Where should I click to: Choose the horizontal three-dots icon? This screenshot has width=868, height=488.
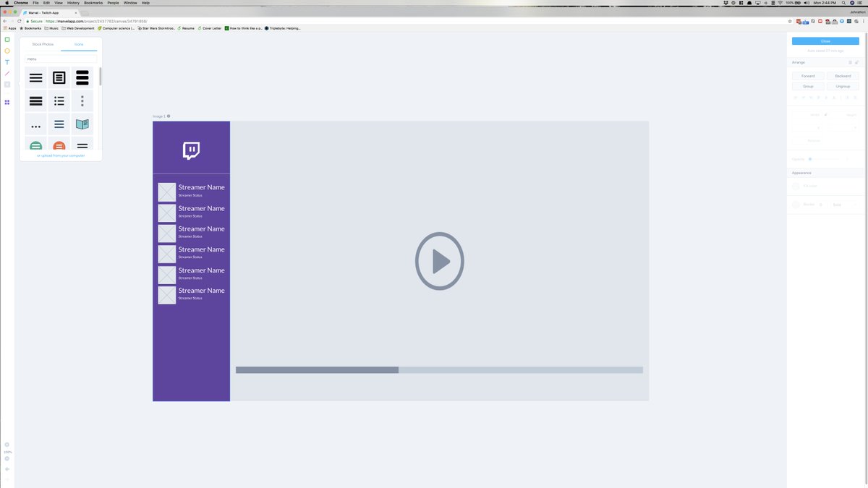tap(35, 124)
